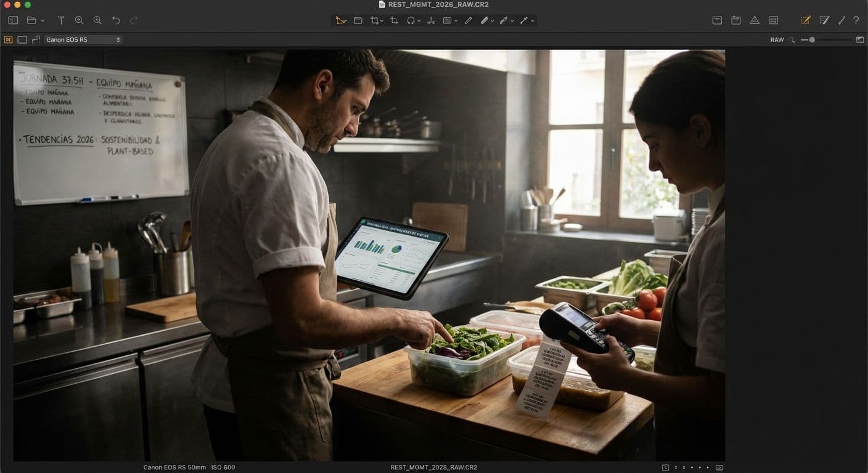Expand the folder icon's dropdown chevron

(43, 21)
